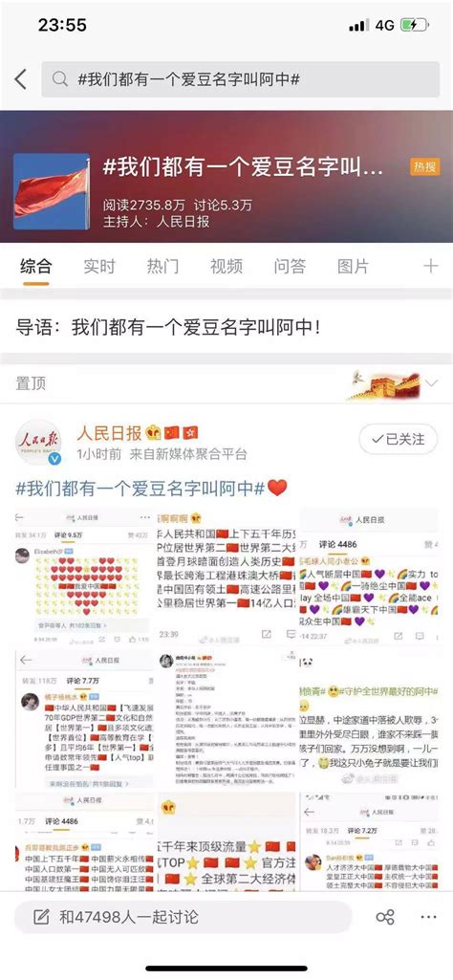
Task: Tap the 人民日报 account name
Action: (107, 432)
